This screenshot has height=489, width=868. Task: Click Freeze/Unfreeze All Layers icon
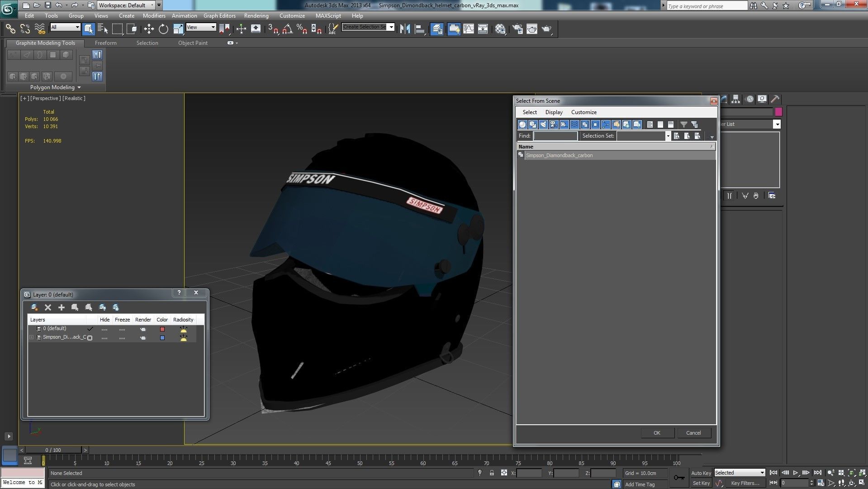[x=116, y=307]
